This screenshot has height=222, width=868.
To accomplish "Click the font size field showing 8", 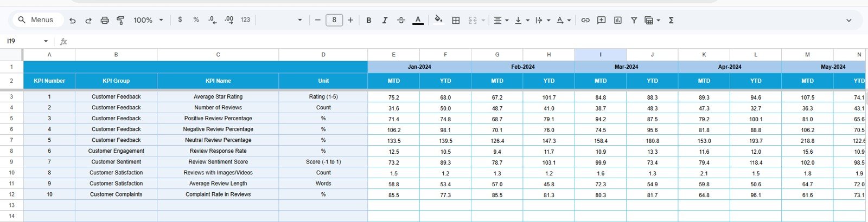I will (x=334, y=20).
